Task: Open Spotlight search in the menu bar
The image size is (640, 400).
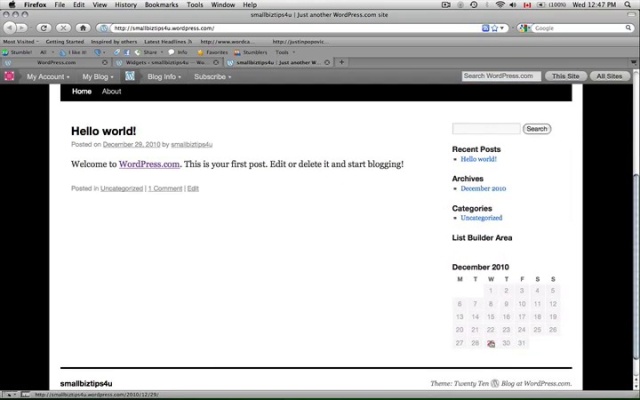Action: click(x=628, y=5)
